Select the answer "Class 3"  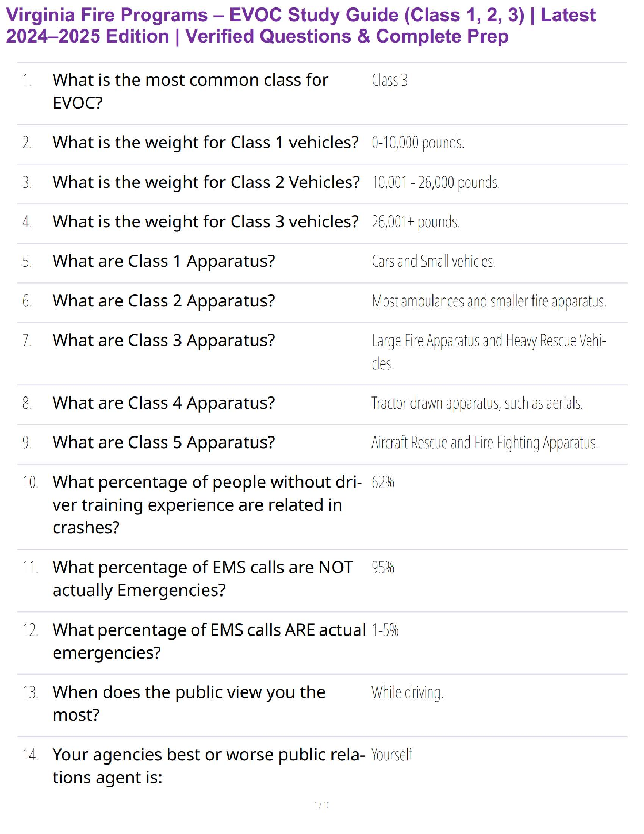[x=389, y=80]
